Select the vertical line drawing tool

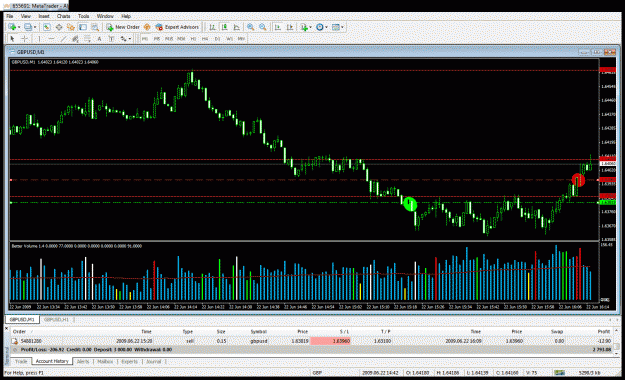(39, 39)
